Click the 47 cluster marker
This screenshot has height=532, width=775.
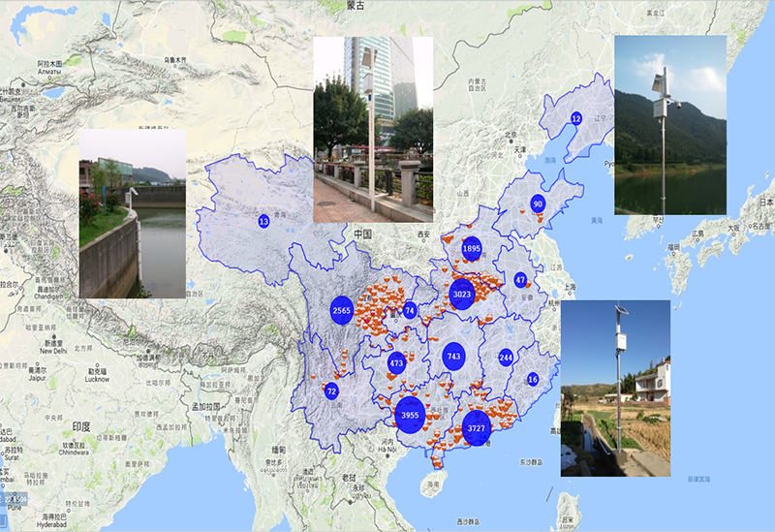(x=520, y=280)
